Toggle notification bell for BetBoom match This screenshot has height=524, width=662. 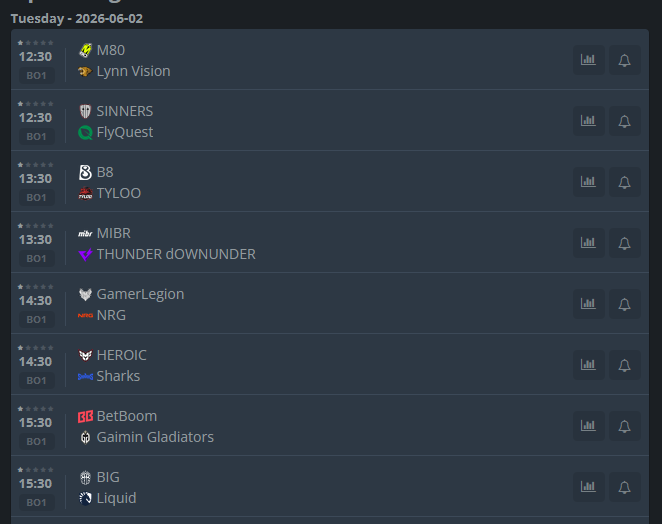click(x=624, y=426)
